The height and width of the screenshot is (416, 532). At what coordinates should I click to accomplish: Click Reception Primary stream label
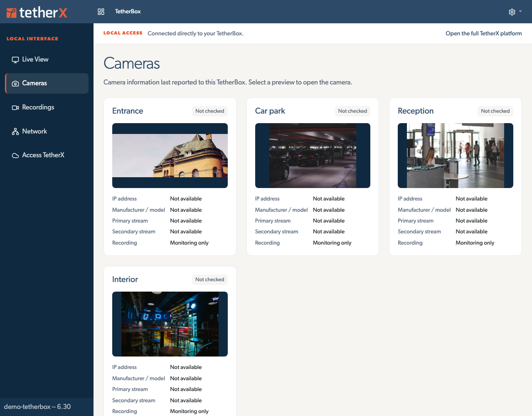pyautogui.click(x=416, y=221)
